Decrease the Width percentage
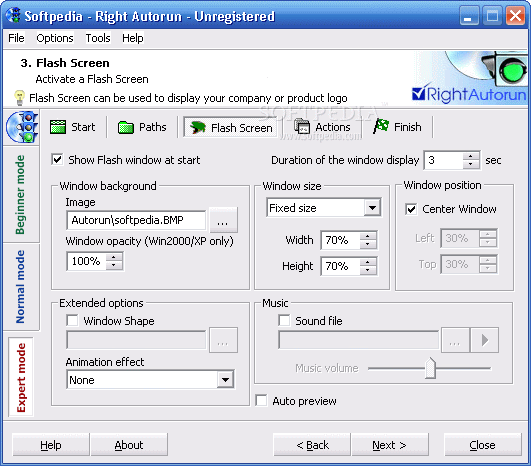The width and height of the screenshot is (531, 466). click(368, 244)
